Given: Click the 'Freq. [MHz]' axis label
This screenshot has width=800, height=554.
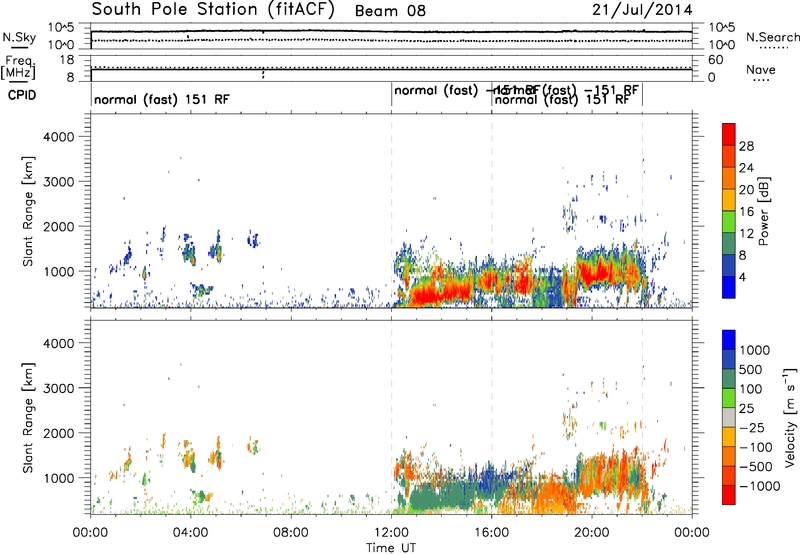Looking at the screenshot, I should click(x=18, y=68).
